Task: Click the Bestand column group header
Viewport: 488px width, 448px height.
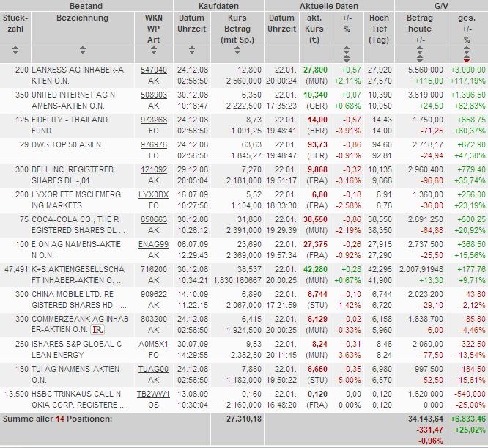Action: pos(86,6)
